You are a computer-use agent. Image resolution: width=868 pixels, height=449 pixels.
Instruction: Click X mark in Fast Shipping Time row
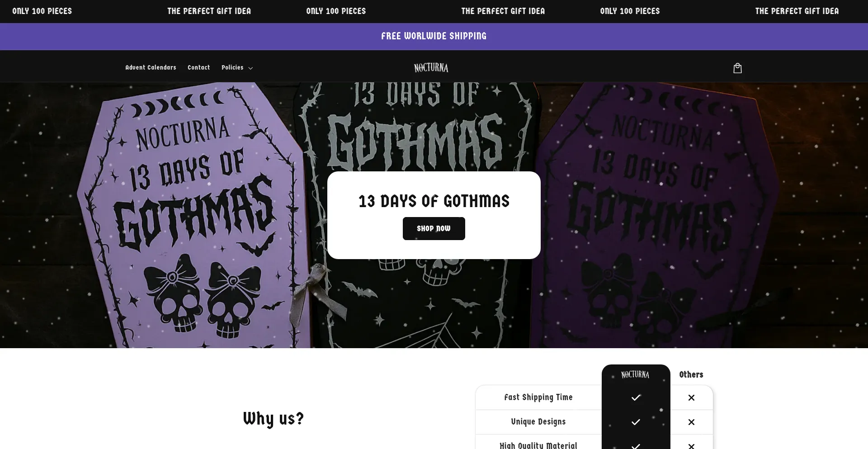pyautogui.click(x=691, y=397)
